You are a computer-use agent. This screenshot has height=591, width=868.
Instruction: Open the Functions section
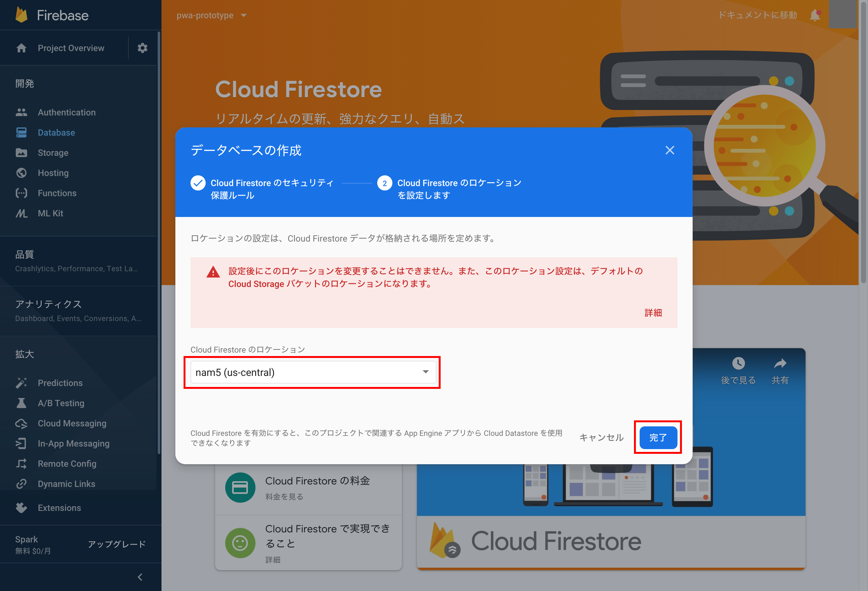coord(56,193)
